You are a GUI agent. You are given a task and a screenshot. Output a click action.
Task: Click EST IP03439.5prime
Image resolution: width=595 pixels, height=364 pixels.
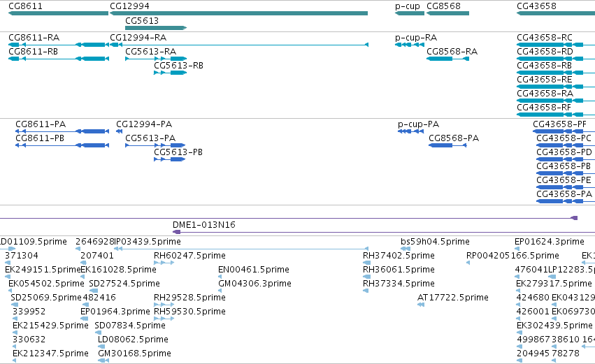click(241, 249)
